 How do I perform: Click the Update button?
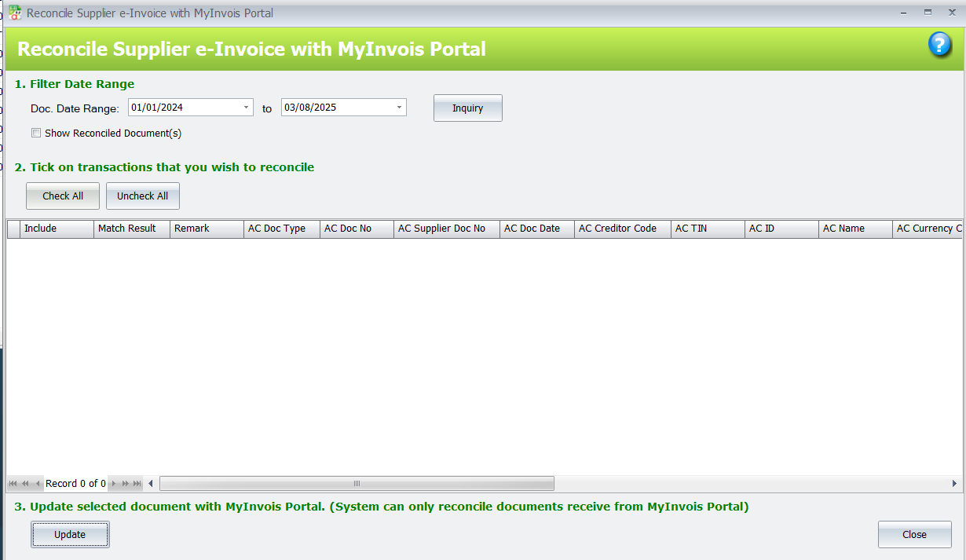point(70,535)
